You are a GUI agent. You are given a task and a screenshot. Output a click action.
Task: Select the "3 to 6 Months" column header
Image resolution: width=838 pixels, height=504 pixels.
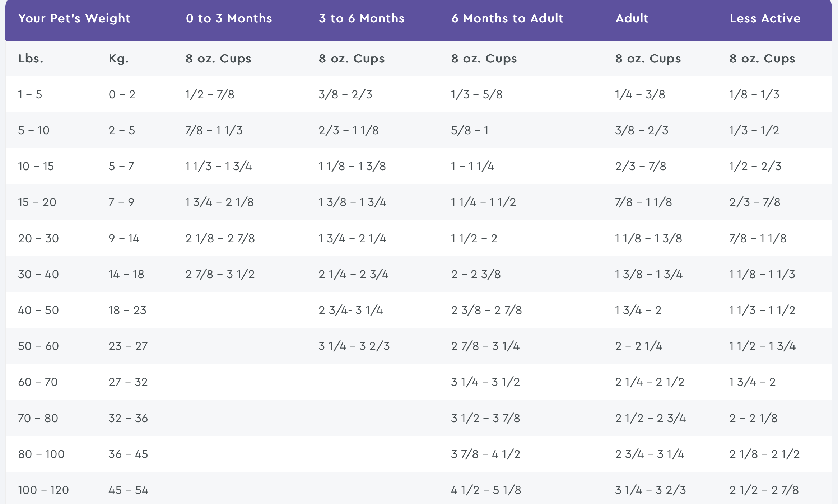click(361, 18)
